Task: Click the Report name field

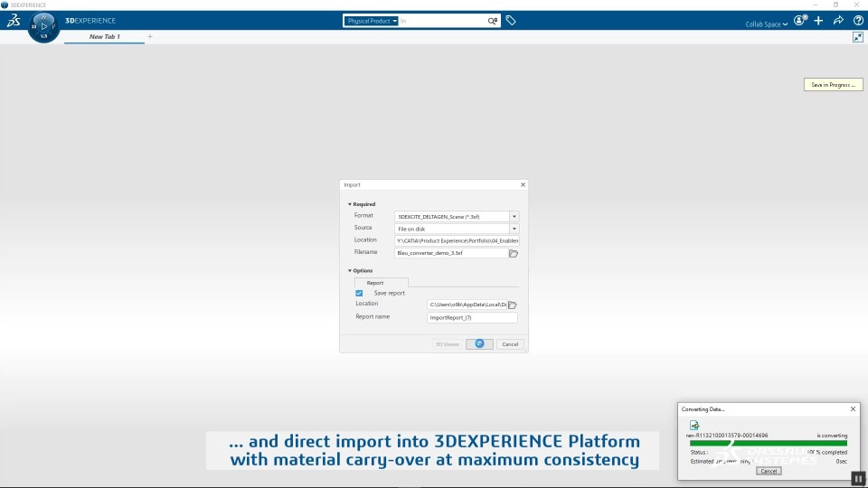Action: (x=472, y=317)
